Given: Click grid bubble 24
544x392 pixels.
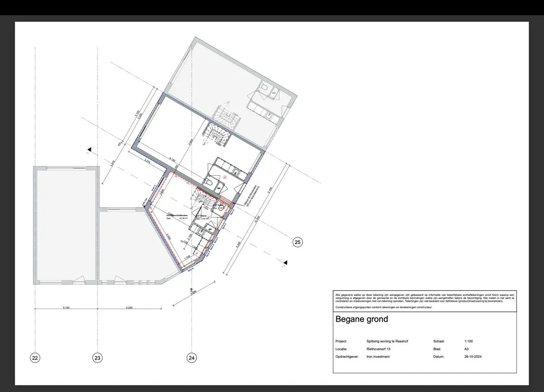Looking at the screenshot, I should [191, 358].
